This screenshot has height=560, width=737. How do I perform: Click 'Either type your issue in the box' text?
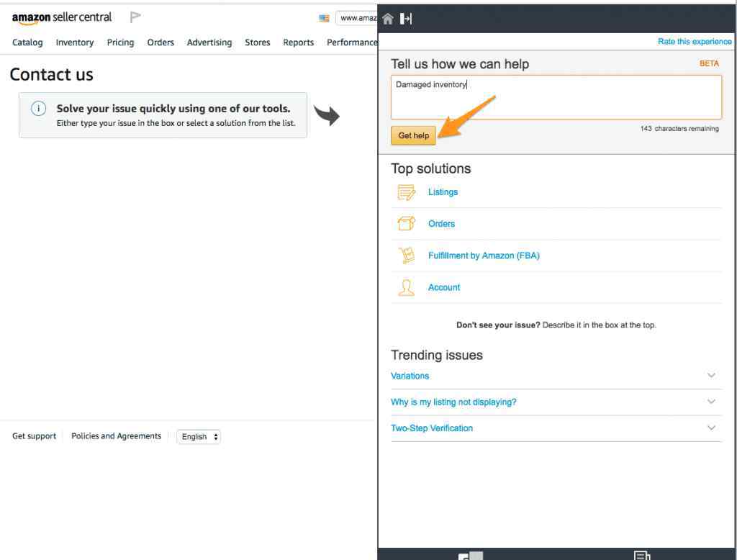coord(176,123)
